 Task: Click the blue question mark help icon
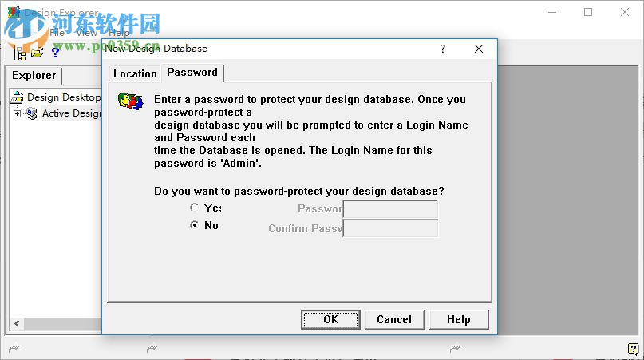point(55,53)
